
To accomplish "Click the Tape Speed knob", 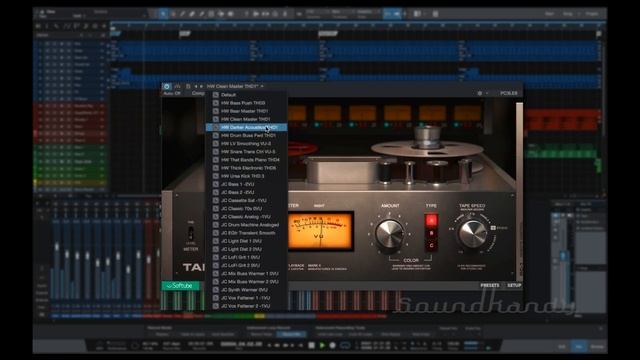I will [472, 234].
